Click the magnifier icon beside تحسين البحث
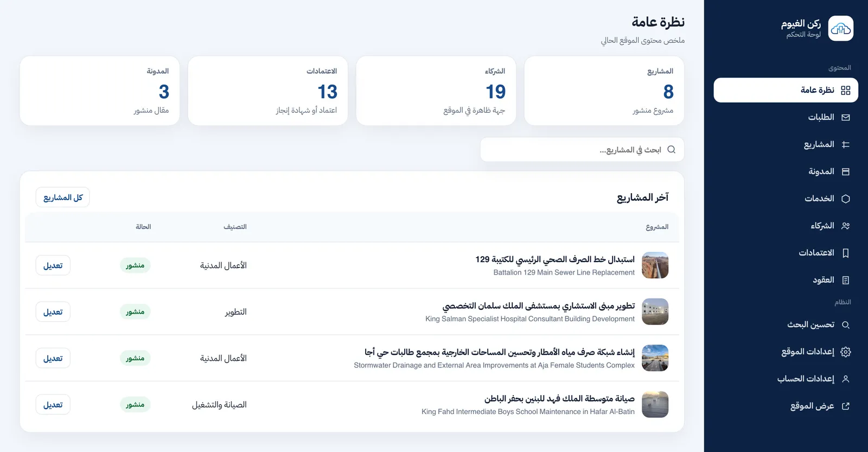Screen dimensions: 868x452 tap(845, 324)
